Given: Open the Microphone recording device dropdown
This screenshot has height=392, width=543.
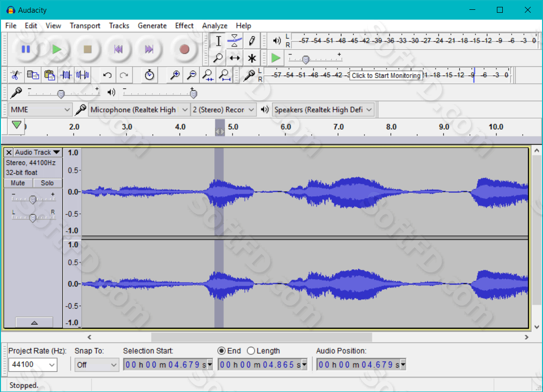Looking at the screenshot, I should (x=139, y=110).
